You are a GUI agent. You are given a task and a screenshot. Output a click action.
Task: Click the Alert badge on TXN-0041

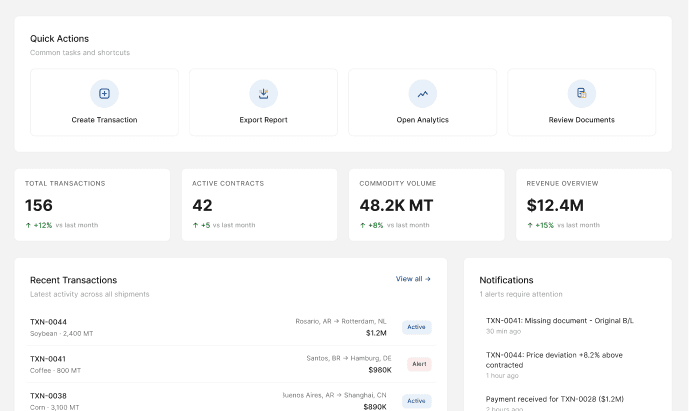coord(419,364)
